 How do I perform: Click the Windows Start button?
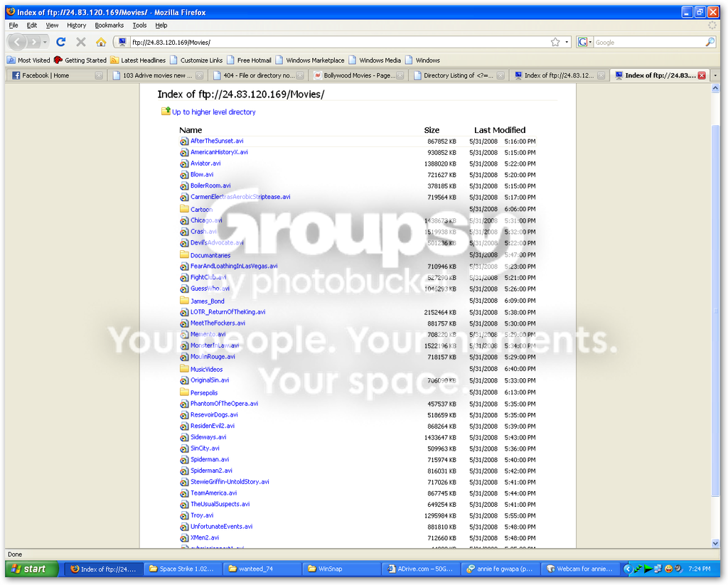[32, 569]
